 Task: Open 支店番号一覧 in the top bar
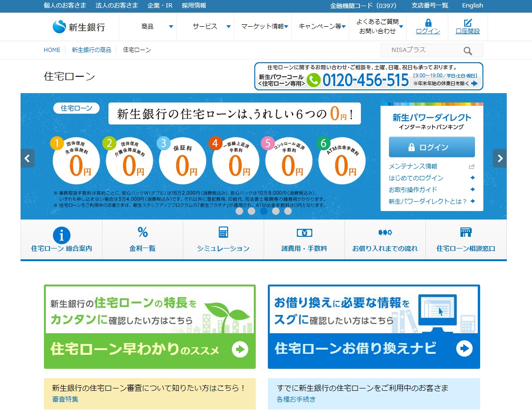(x=430, y=6)
